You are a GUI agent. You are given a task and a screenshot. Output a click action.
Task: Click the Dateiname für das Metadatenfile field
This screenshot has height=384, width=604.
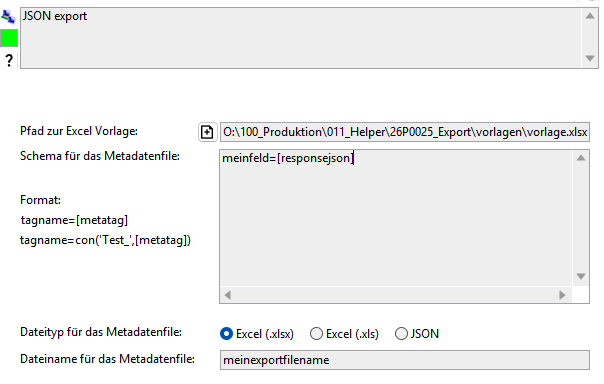click(404, 360)
